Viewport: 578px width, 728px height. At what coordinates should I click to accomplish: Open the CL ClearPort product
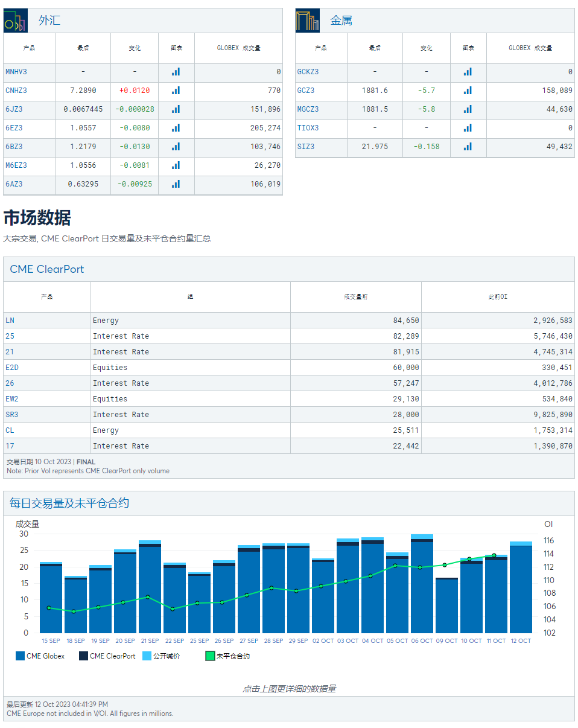click(10, 430)
